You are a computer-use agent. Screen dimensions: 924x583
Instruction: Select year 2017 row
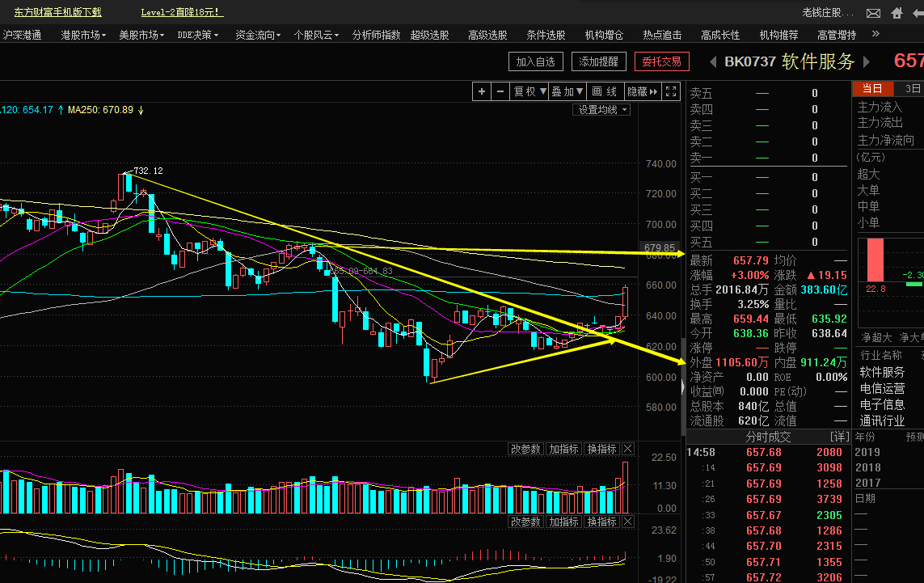tap(867, 483)
